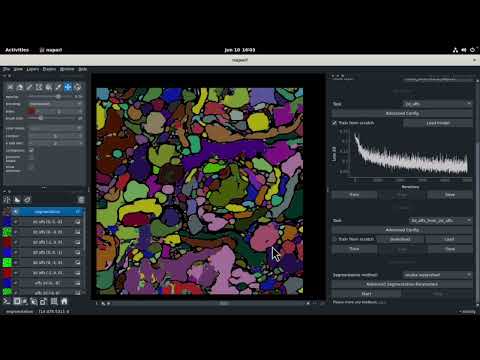Toggle the contiguous checkbox
480x360 pixels.
point(31,150)
